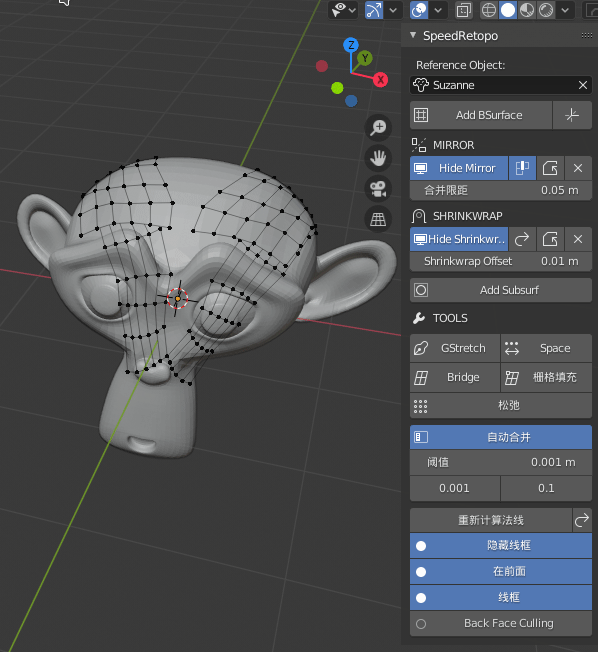This screenshot has width=598, height=652.
Task: Run the Bridge tool
Action: pos(455,378)
